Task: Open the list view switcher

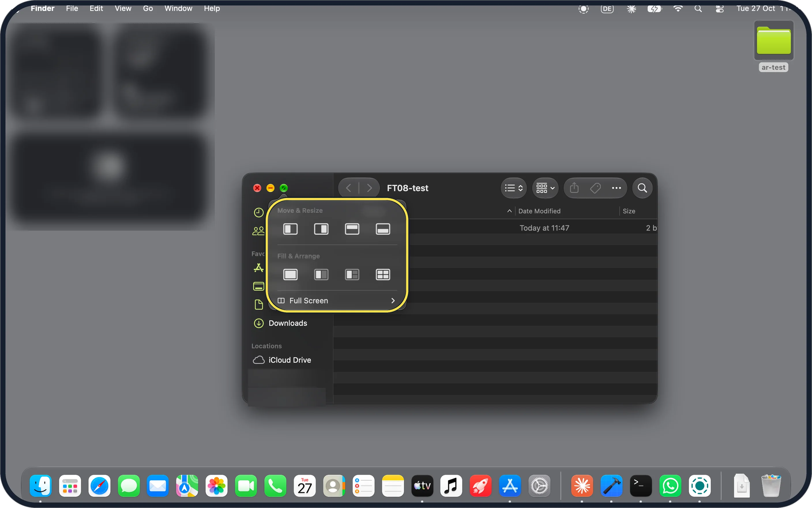Action: [514, 188]
